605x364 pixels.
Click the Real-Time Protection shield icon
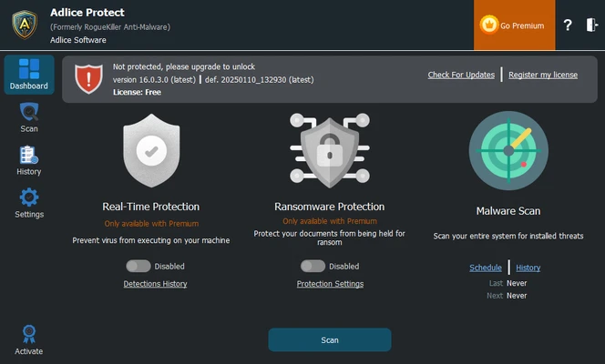tap(151, 150)
